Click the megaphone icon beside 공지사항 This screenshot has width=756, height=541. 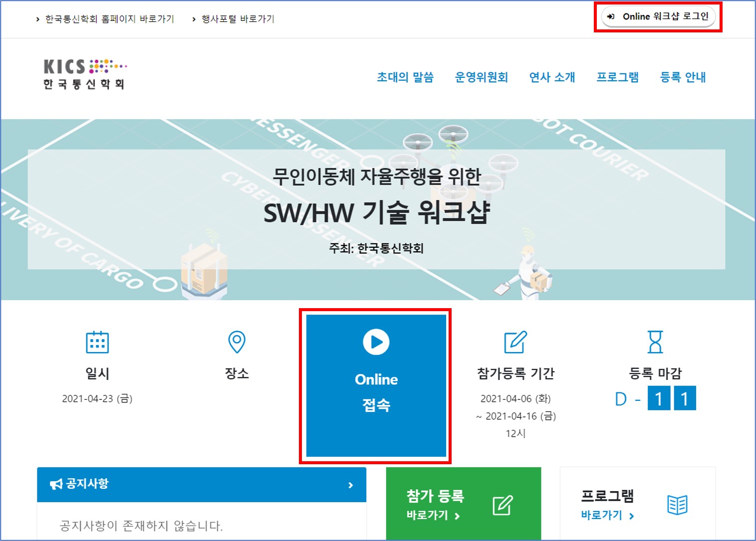point(56,484)
